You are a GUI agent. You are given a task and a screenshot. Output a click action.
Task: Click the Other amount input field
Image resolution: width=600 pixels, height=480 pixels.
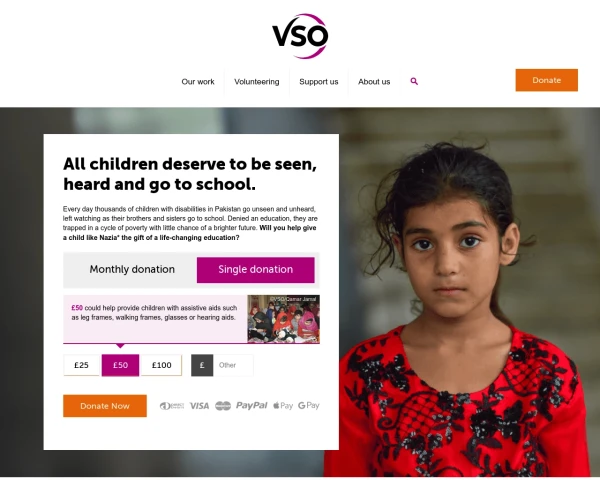click(x=233, y=365)
